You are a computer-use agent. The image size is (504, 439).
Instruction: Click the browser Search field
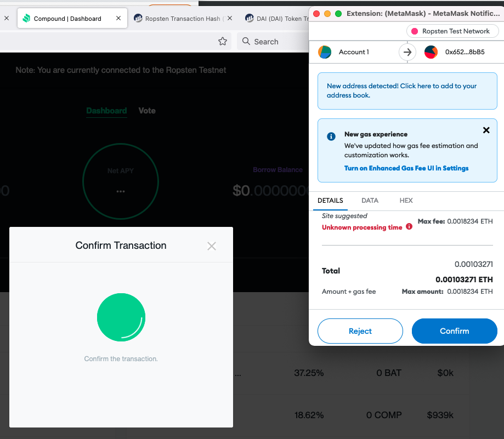273,42
